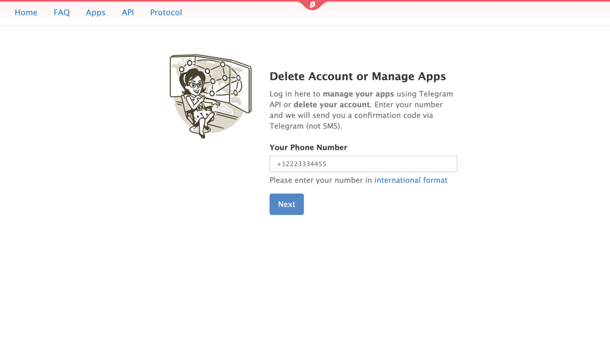Open the FAQ page

pos(61,13)
